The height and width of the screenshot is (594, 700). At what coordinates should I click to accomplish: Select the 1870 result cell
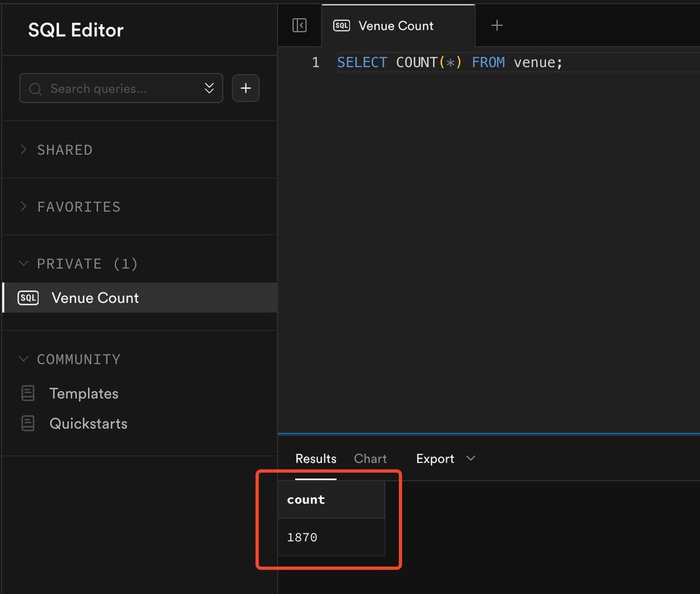click(x=331, y=537)
